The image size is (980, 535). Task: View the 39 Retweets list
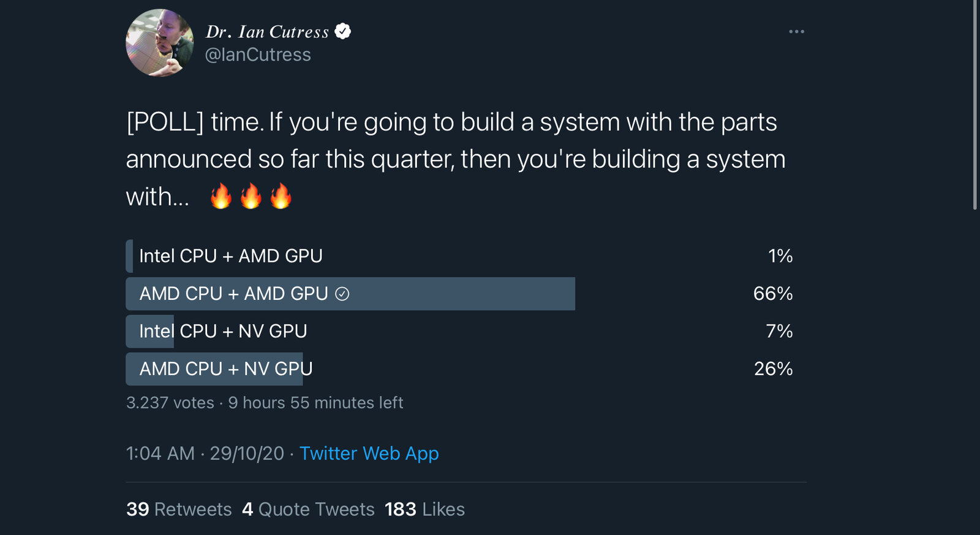click(179, 509)
